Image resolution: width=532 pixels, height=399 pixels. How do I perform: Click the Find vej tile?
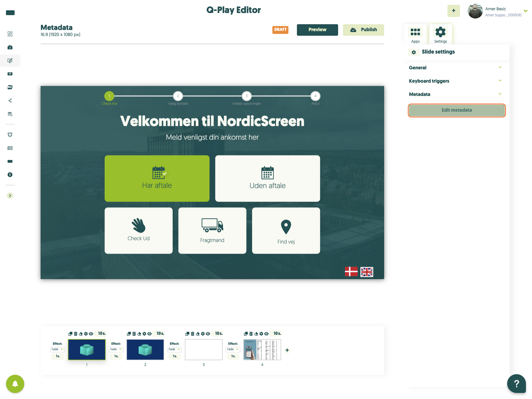point(286,231)
